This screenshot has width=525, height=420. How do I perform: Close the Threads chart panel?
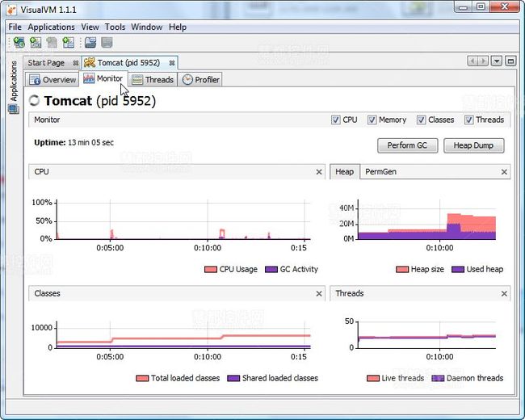pyautogui.click(x=504, y=294)
